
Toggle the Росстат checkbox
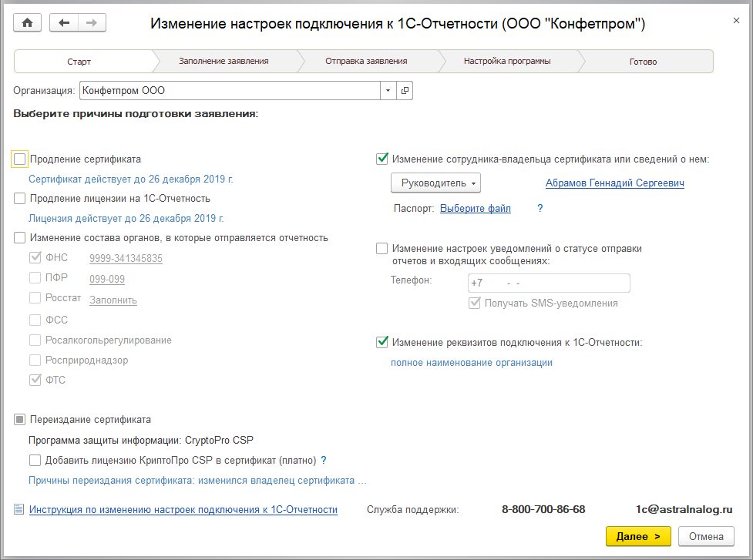tap(35, 297)
